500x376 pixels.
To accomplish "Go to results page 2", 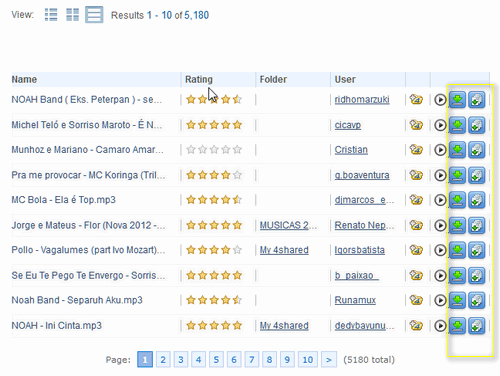I will tap(163, 360).
